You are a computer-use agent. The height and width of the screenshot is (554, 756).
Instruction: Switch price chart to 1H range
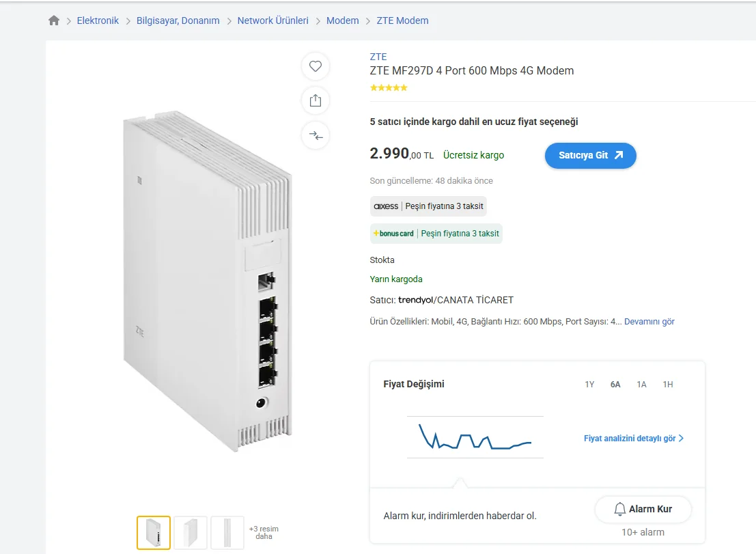667,385
